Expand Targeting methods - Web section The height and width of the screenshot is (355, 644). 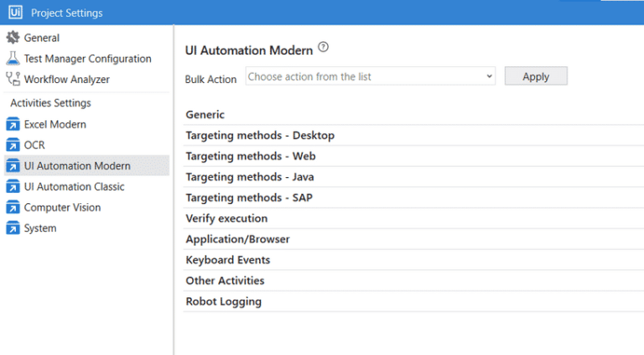coord(251,156)
